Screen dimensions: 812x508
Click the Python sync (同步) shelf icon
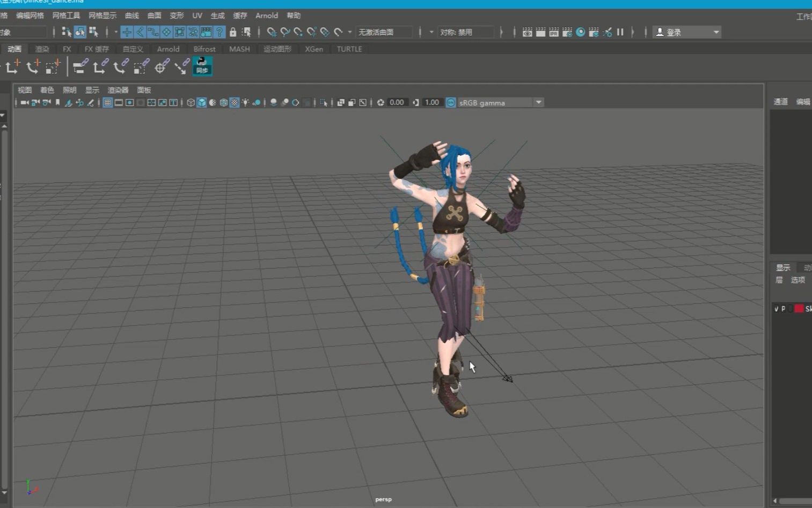pos(202,66)
